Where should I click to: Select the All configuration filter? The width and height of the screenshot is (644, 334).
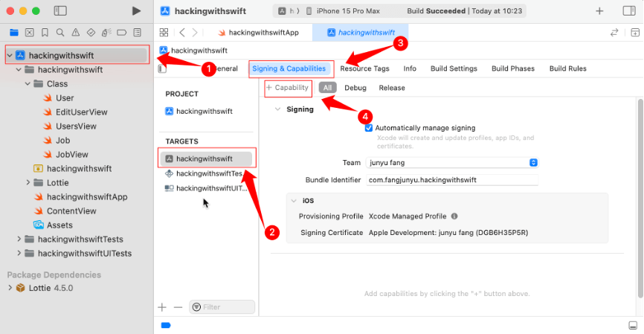pos(327,88)
